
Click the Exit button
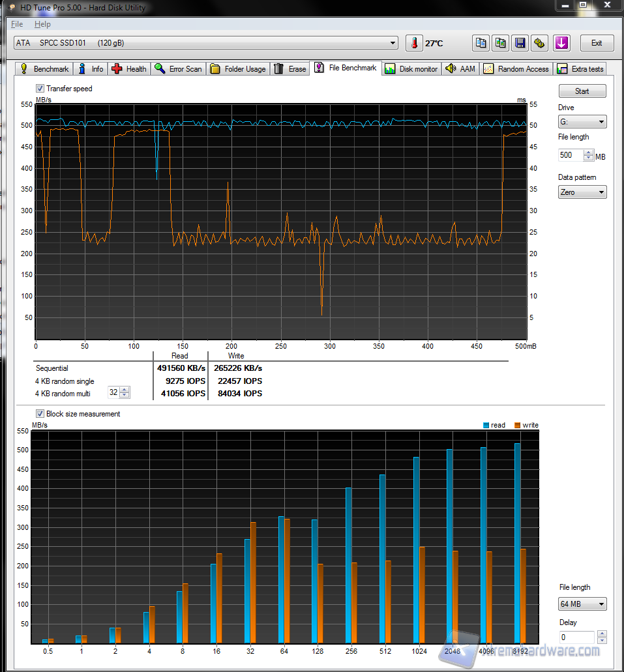pyautogui.click(x=596, y=43)
